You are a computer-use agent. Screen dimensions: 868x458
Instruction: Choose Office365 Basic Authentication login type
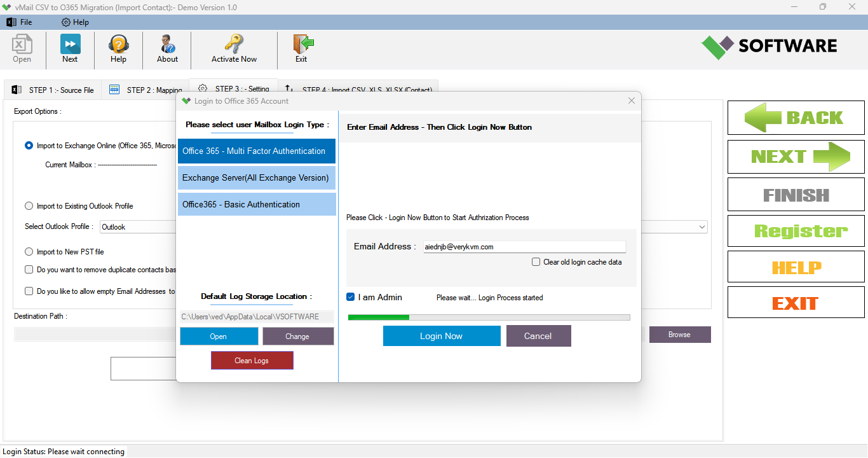tap(257, 204)
